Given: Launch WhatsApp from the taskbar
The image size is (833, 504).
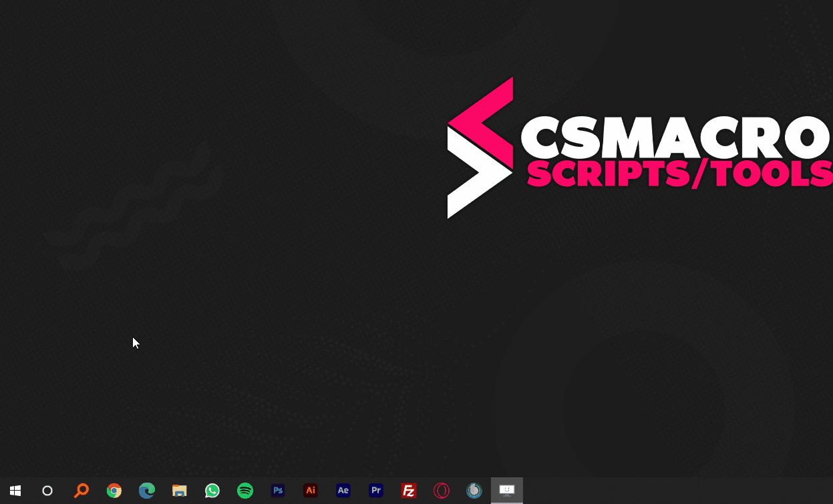Looking at the screenshot, I should coord(212,491).
